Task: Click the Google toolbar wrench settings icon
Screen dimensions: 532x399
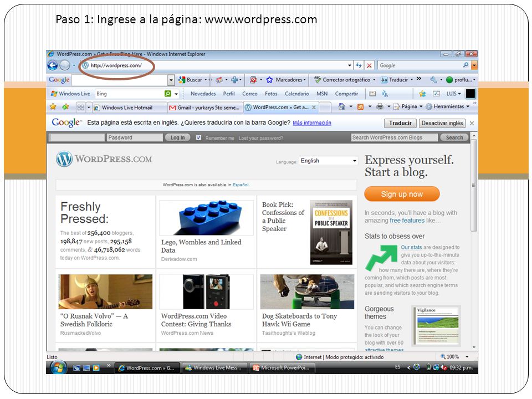Action: tap(433, 80)
